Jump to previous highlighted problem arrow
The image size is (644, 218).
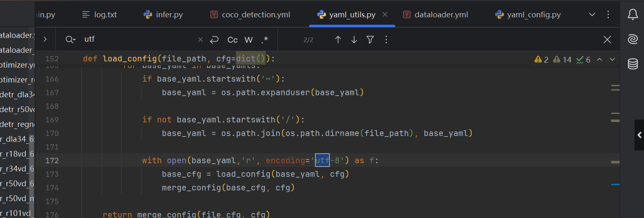[600, 60]
